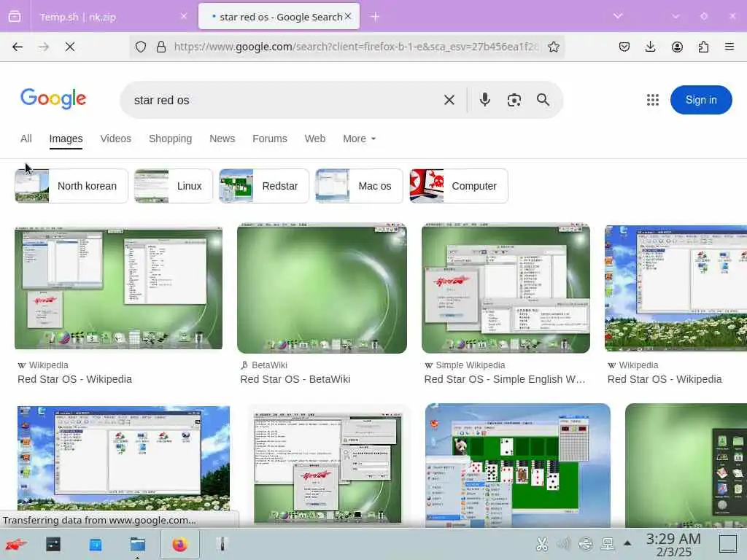Viewport: 747px width, 560px height.
Task: Click the show desktop button in taskbar
Action: click(x=728, y=544)
